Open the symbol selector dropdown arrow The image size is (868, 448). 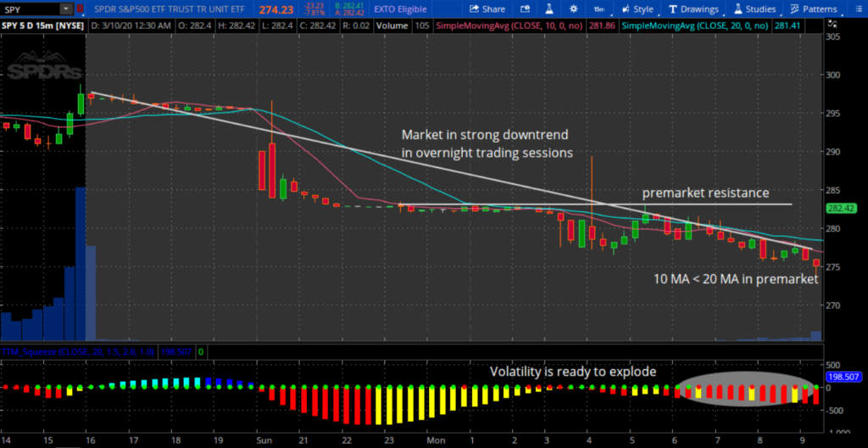pos(66,8)
